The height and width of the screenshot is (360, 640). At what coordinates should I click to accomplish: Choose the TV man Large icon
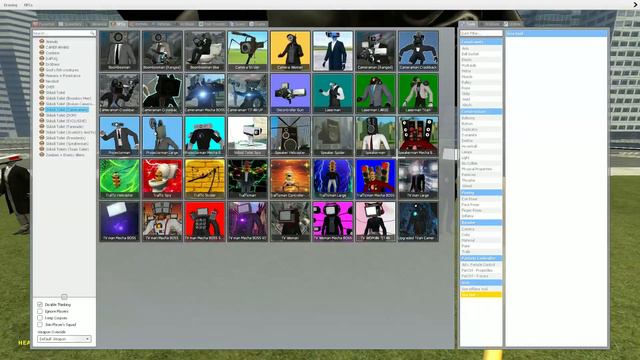pos(418,179)
